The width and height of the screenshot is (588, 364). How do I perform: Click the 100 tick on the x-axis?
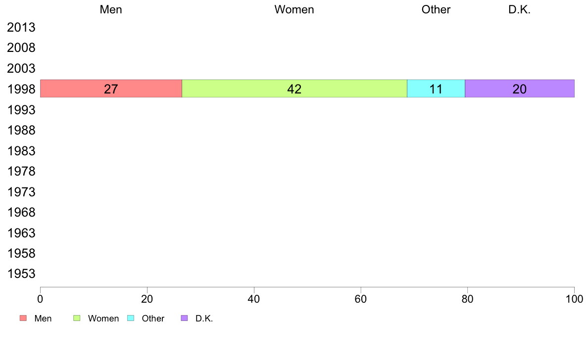(574, 299)
